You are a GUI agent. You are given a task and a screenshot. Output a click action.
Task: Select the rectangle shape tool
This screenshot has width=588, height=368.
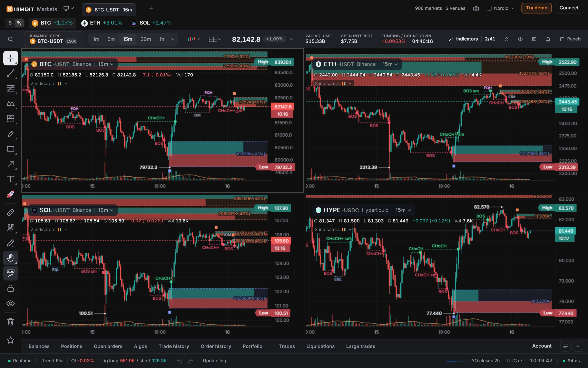10,149
